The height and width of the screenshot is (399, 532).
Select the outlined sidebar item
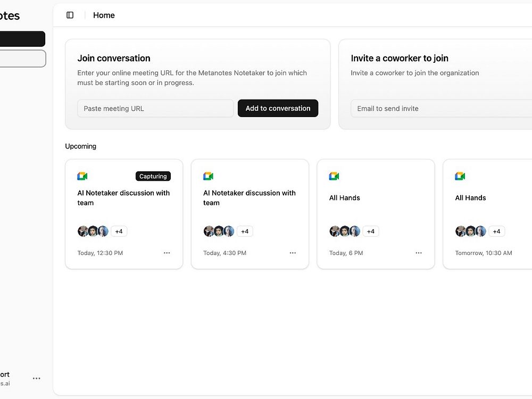[22, 59]
